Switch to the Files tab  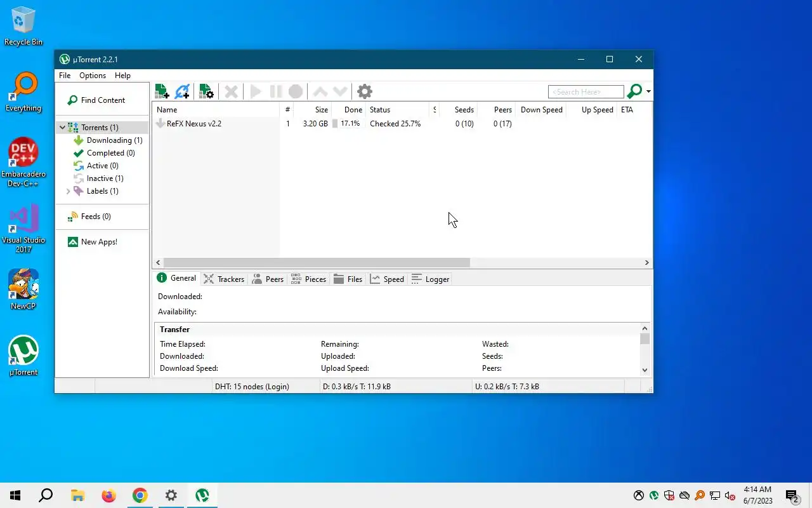tap(348, 279)
